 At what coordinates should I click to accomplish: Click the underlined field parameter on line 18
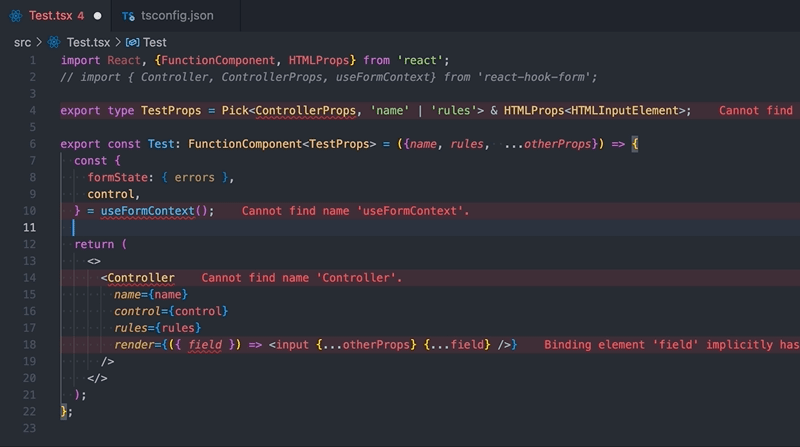[205, 345]
